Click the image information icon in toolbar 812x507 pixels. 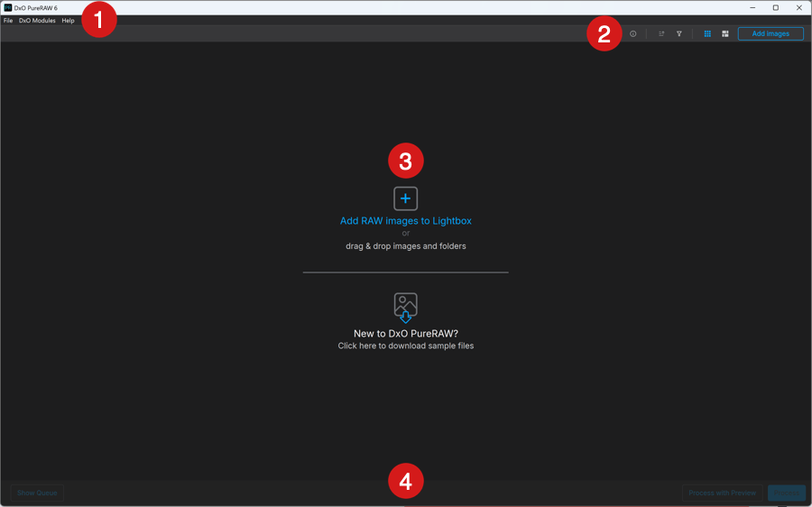point(632,33)
